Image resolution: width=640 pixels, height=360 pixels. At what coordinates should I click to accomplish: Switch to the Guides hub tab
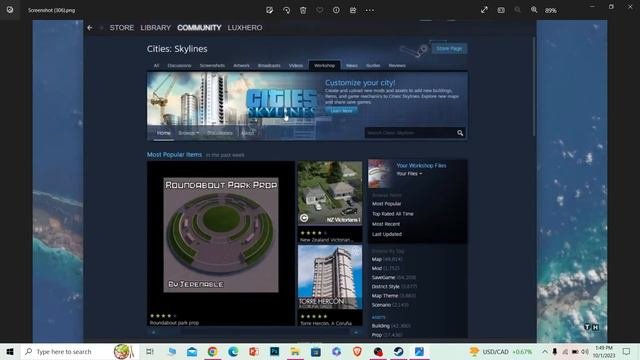373,65
